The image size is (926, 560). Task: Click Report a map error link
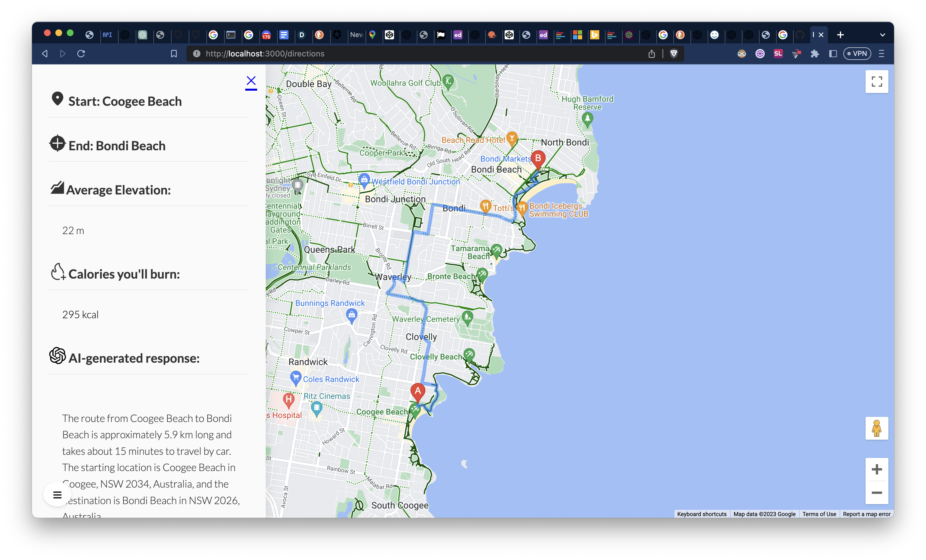[x=866, y=514]
